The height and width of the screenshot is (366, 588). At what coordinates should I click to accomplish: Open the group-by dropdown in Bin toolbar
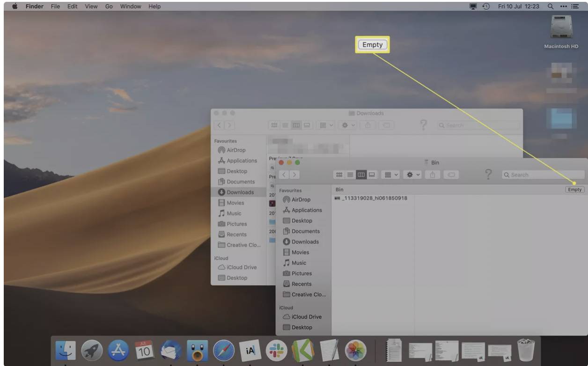391,175
